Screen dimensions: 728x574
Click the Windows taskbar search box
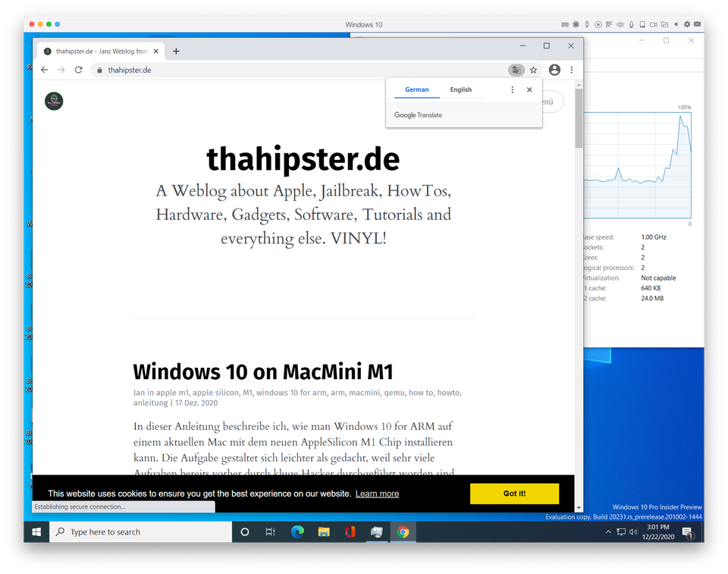click(x=140, y=532)
